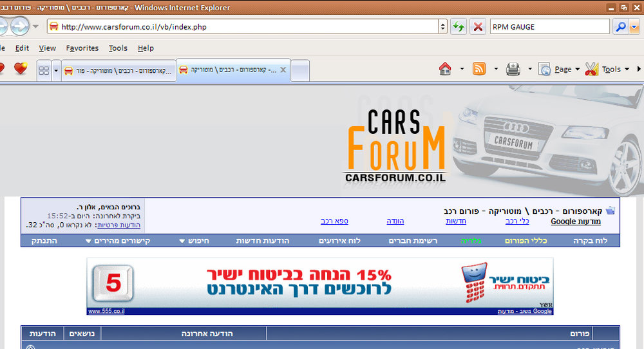
Task: Click green 'גלריה' navbar item
Action: point(471,241)
